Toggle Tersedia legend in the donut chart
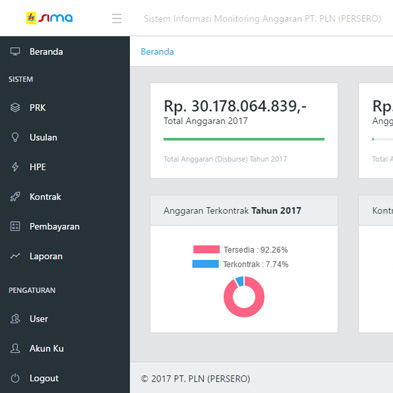The image size is (393, 393). coord(240,250)
